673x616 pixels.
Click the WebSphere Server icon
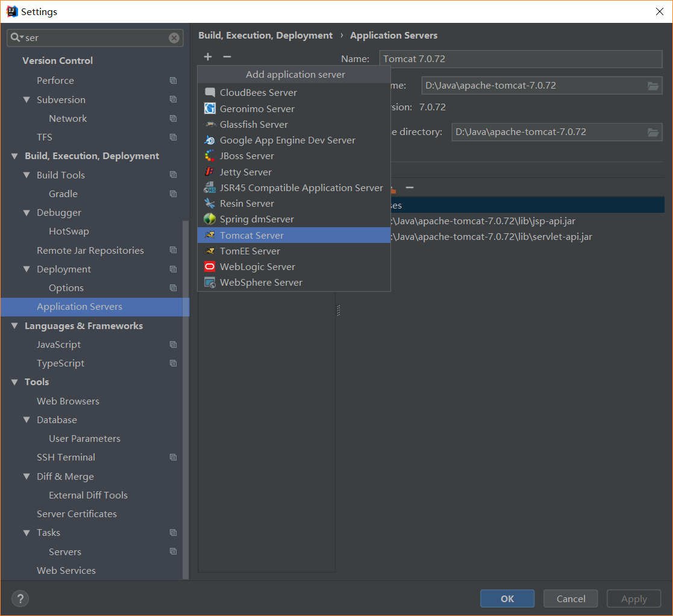click(210, 283)
